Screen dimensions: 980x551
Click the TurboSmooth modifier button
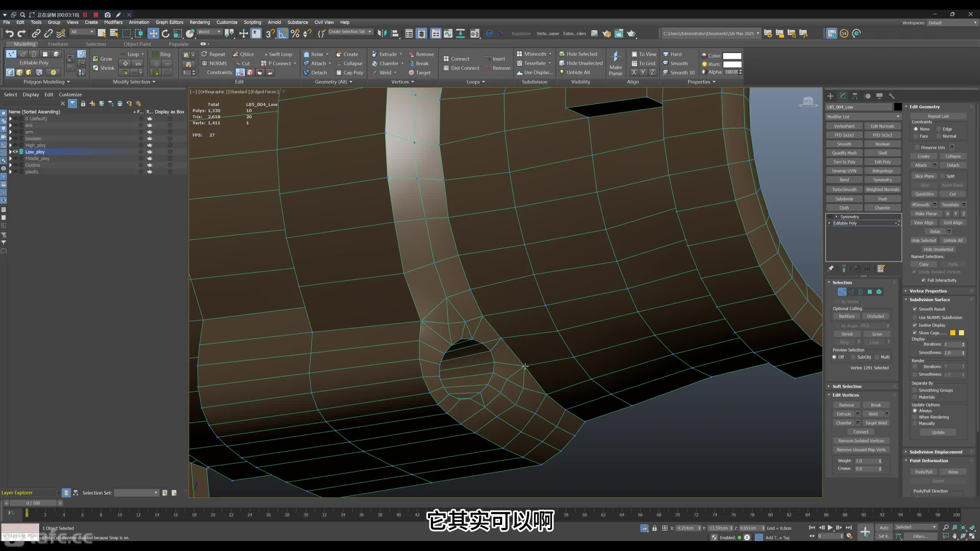pyautogui.click(x=844, y=190)
